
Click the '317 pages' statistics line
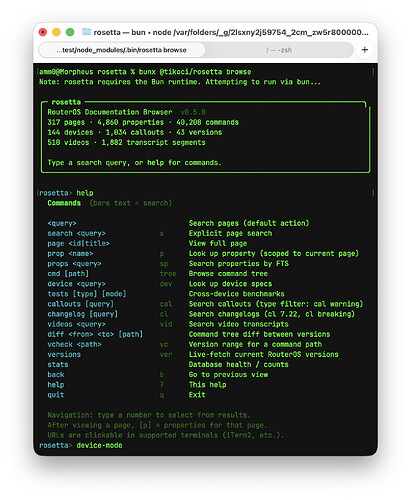tap(143, 122)
